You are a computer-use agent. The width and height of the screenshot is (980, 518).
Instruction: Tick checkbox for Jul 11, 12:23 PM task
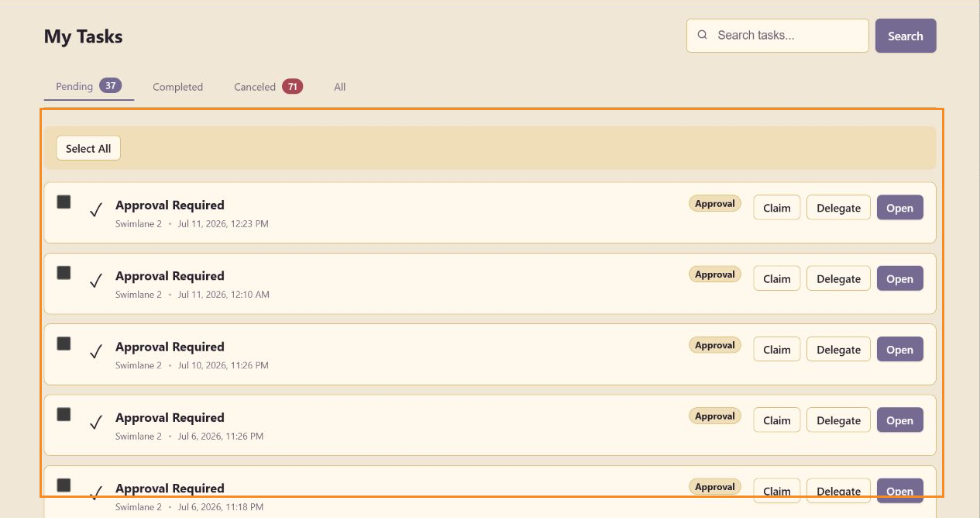(64, 202)
